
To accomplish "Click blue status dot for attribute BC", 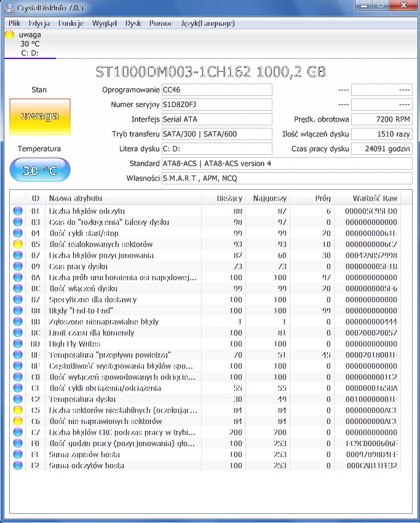I will coord(18,332).
